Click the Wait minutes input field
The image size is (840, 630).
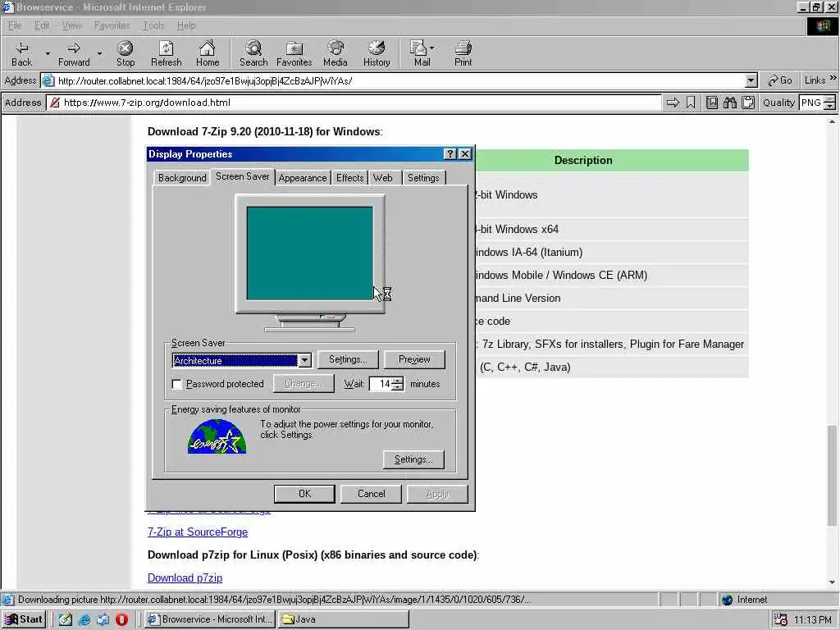(381, 384)
